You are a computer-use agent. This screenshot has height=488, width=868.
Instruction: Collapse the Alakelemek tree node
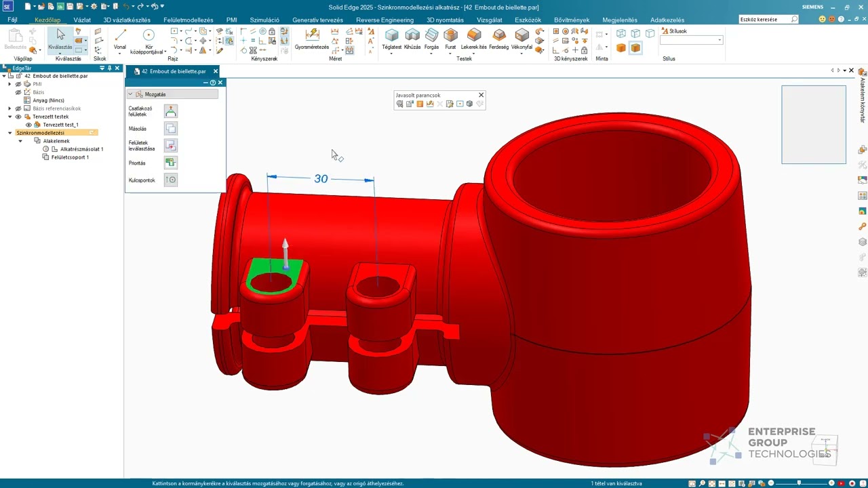tap(20, 141)
